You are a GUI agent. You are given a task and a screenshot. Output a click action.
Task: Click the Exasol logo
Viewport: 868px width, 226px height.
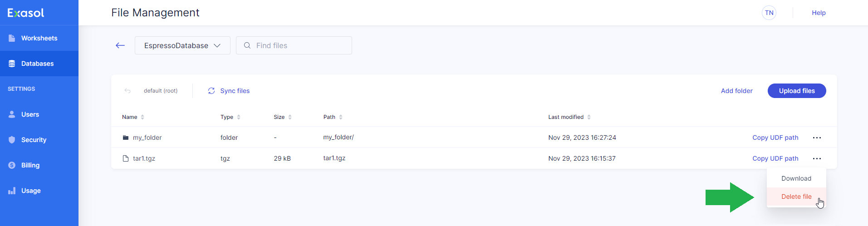coord(26,13)
